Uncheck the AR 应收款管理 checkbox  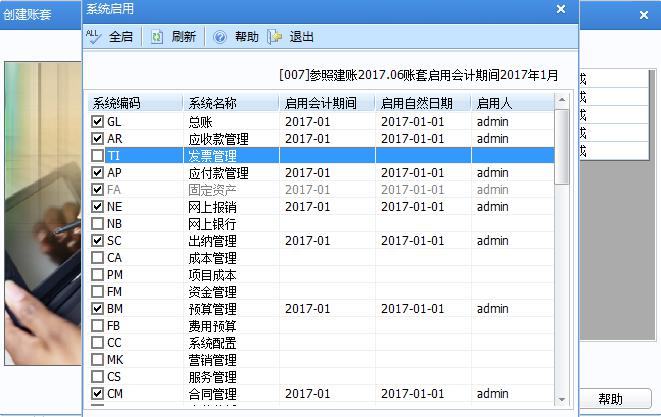point(97,139)
